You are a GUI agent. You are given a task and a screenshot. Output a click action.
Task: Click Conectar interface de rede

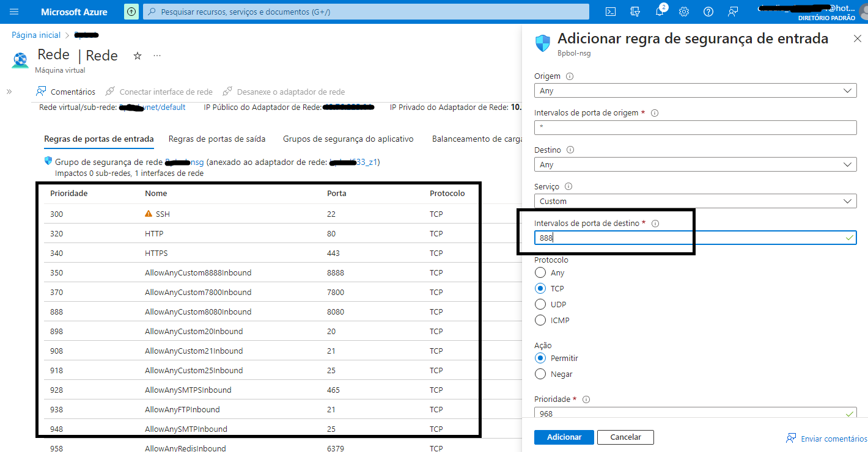pos(159,92)
